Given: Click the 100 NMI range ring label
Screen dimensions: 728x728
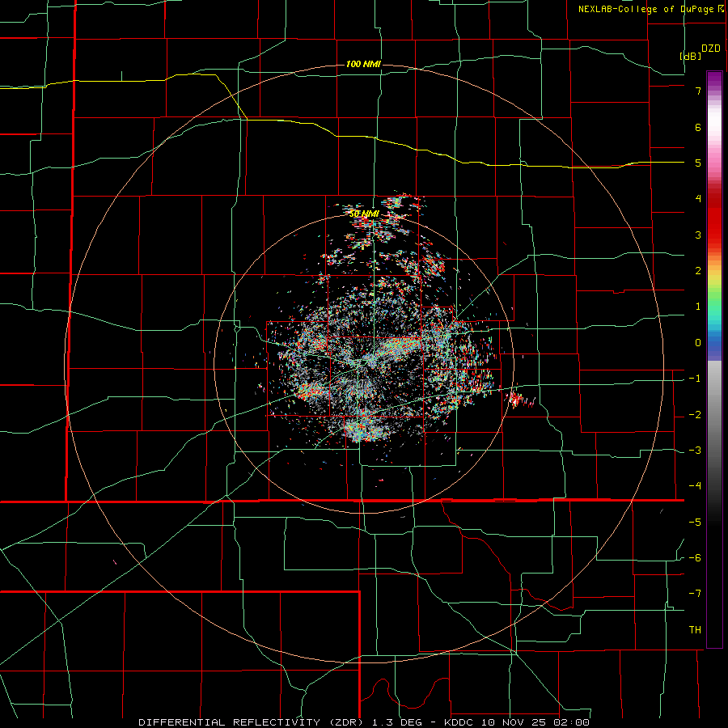Looking at the screenshot, I should pos(363,64).
